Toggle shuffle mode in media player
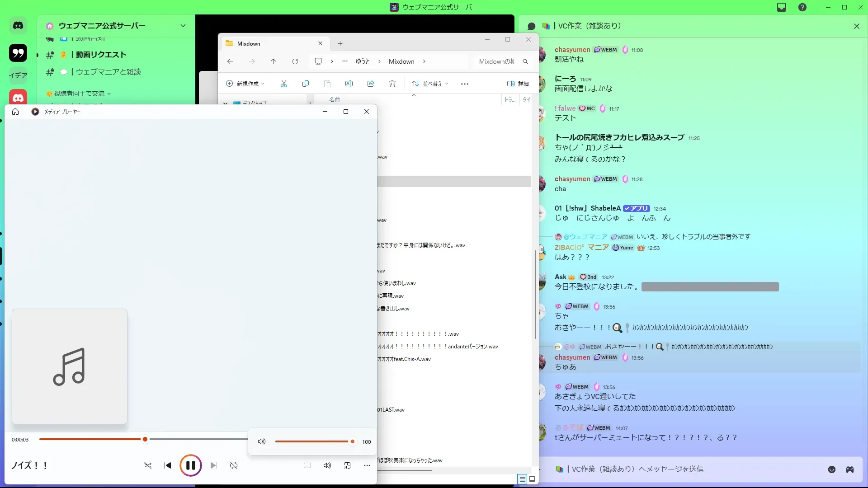This screenshot has width=868, height=488. click(x=148, y=465)
